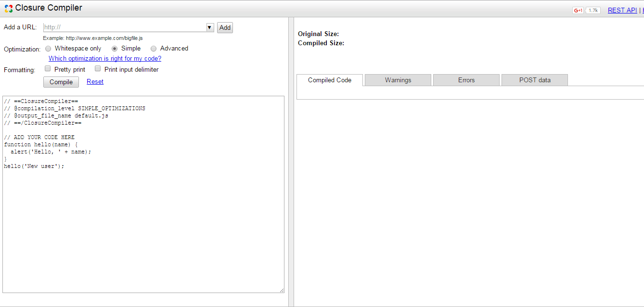Screen dimensions: 644x307
Task: Click the 1.7k share count bubble
Action: [x=593, y=10]
